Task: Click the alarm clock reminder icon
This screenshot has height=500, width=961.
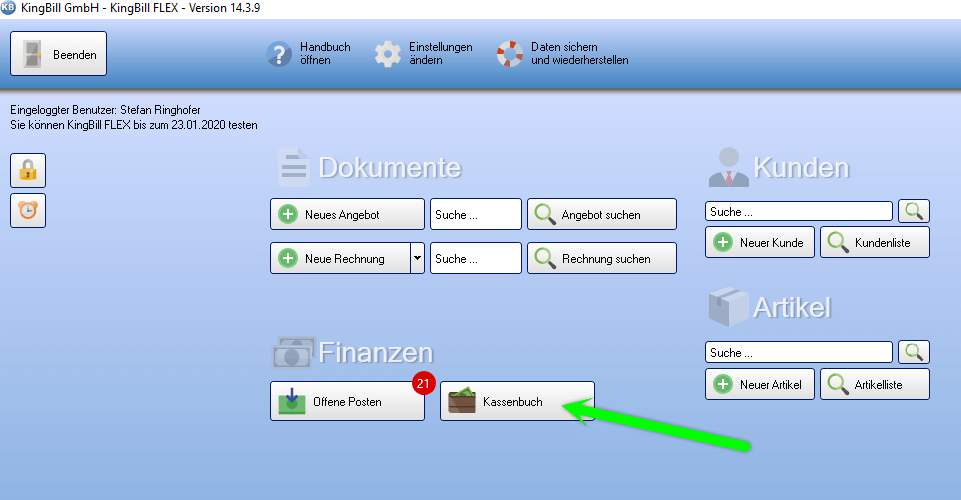Action: click(x=28, y=211)
